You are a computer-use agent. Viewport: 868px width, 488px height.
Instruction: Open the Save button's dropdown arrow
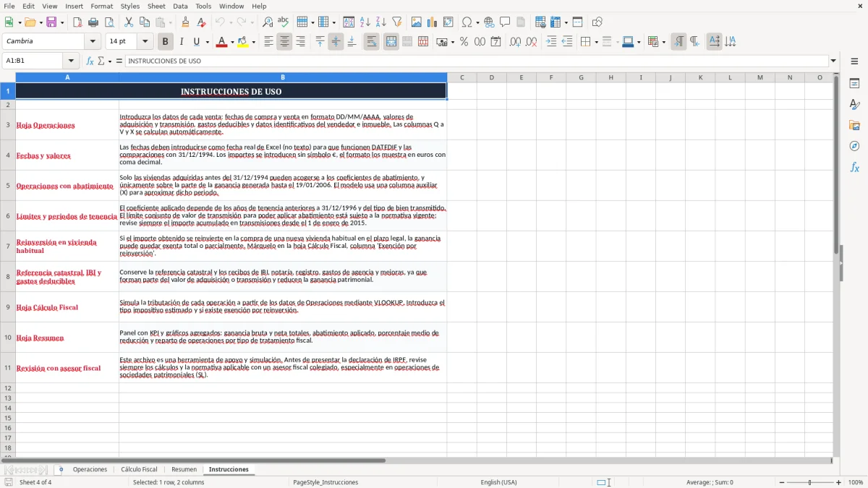click(x=61, y=22)
